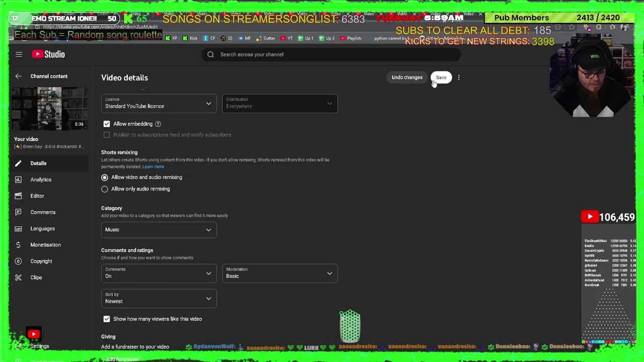Open the MF bookmark
The image size is (644, 362).
pos(244,38)
